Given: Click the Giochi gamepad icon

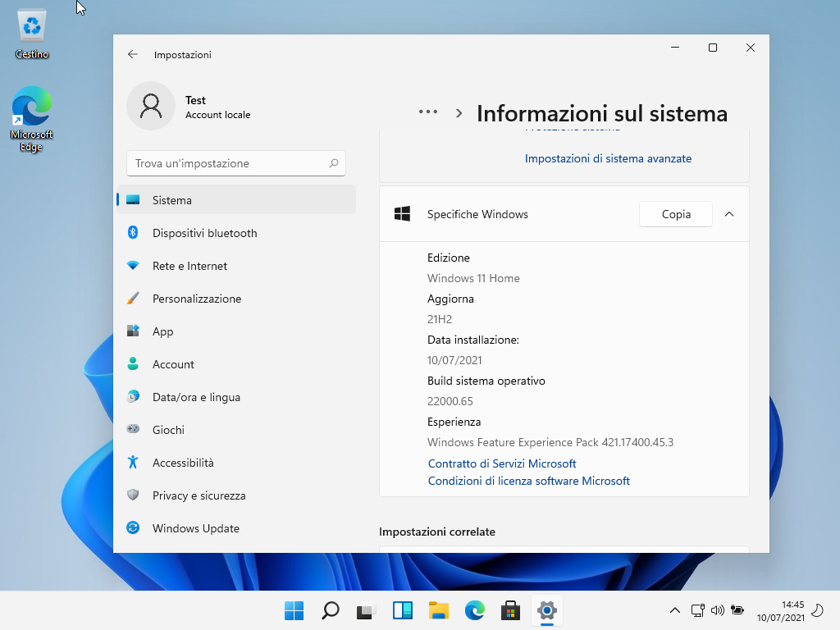Looking at the screenshot, I should 133,429.
